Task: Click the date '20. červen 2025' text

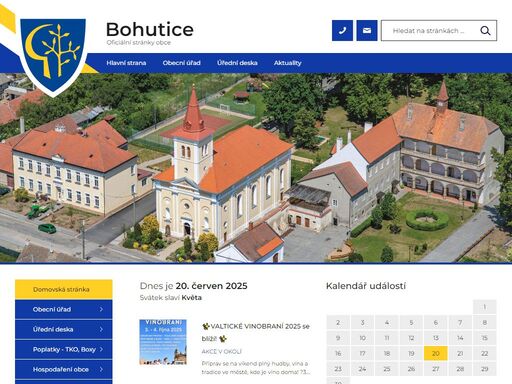Action: point(211,286)
